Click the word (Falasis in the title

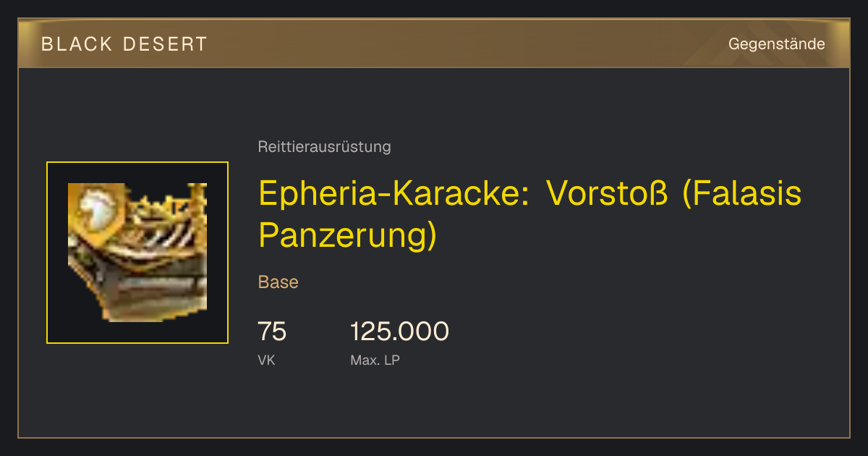(x=742, y=193)
